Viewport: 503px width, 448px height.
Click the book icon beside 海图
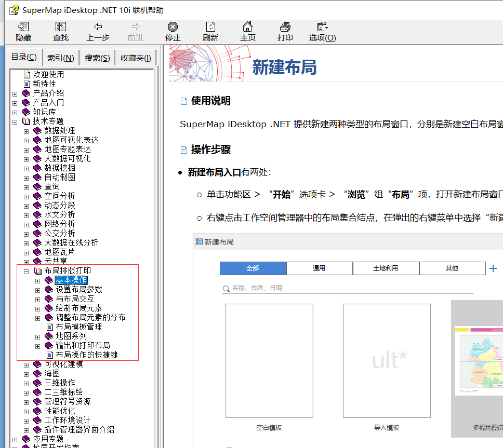click(37, 374)
